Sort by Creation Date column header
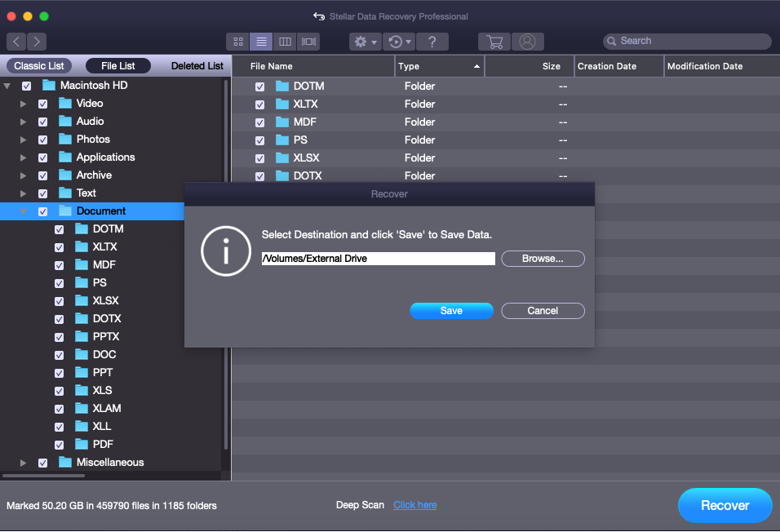 [618, 66]
